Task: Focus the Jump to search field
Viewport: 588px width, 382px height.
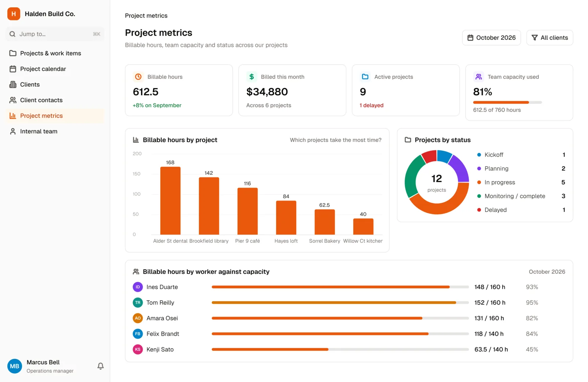Action: pyautogui.click(x=55, y=34)
